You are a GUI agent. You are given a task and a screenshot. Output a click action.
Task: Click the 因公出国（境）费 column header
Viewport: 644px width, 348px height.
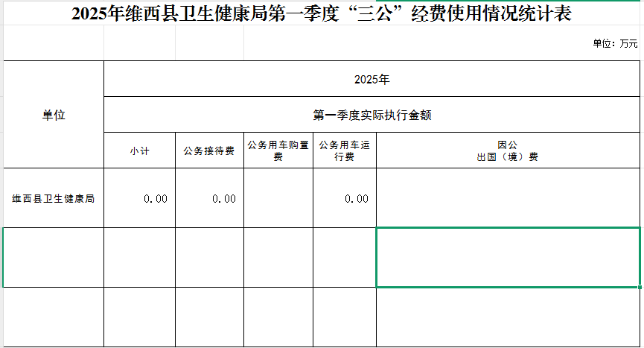pos(507,151)
